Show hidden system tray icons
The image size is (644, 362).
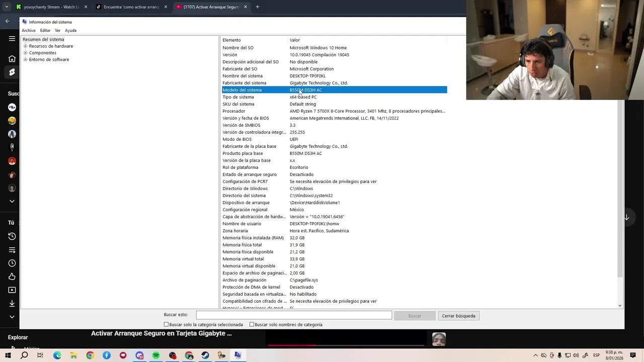pos(535,355)
